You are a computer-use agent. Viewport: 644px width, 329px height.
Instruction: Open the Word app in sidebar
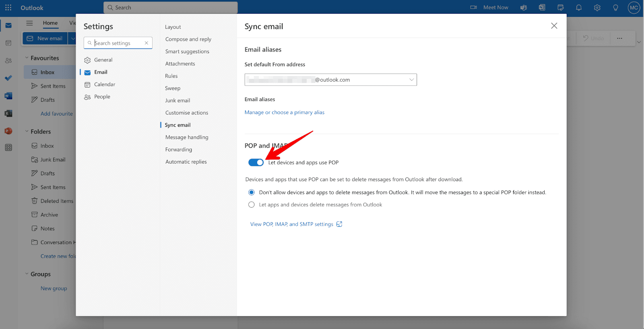coord(8,96)
